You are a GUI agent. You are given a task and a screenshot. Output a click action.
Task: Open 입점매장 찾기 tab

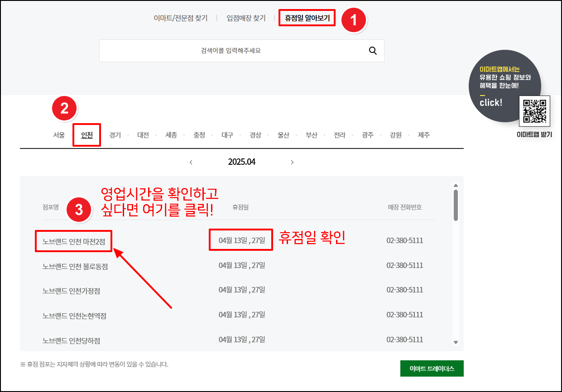coord(246,19)
